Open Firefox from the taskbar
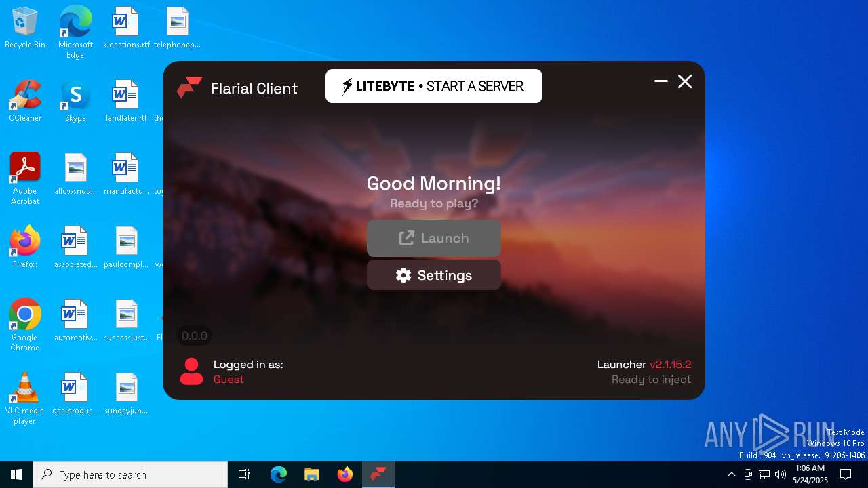The height and width of the screenshot is (488, 868). [x=344, y=474]
